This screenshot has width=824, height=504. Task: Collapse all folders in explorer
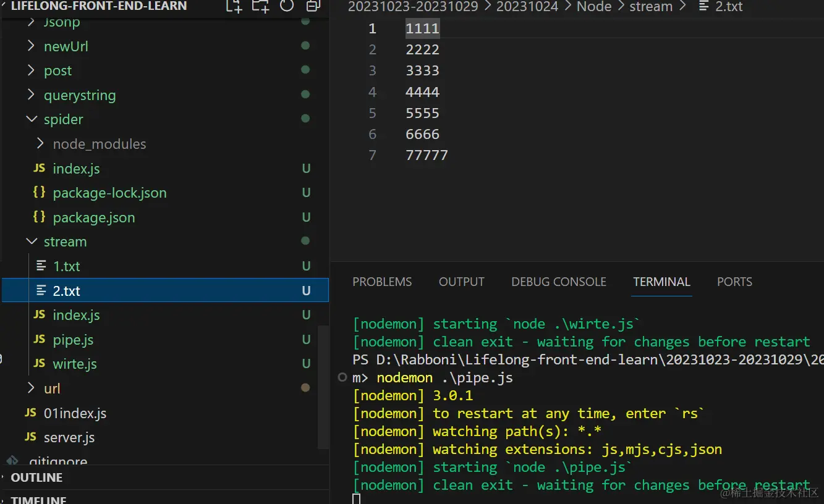click(313, 6)
